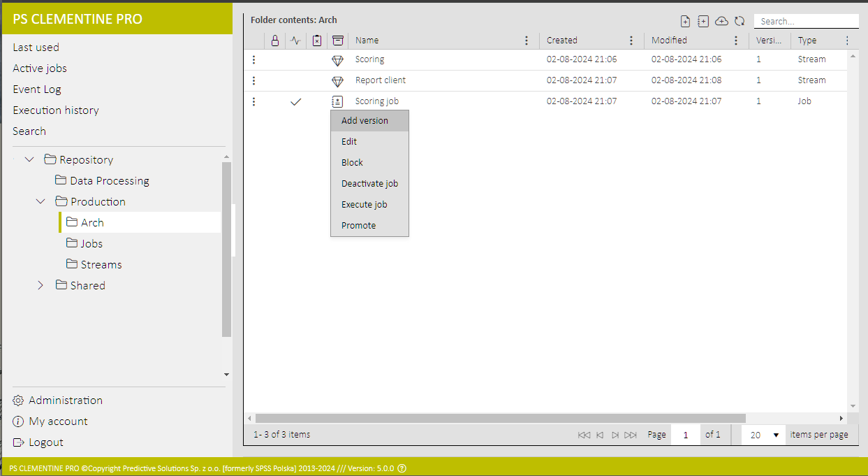
Task: Open the items per page dropdown
Action: point(763,435)
